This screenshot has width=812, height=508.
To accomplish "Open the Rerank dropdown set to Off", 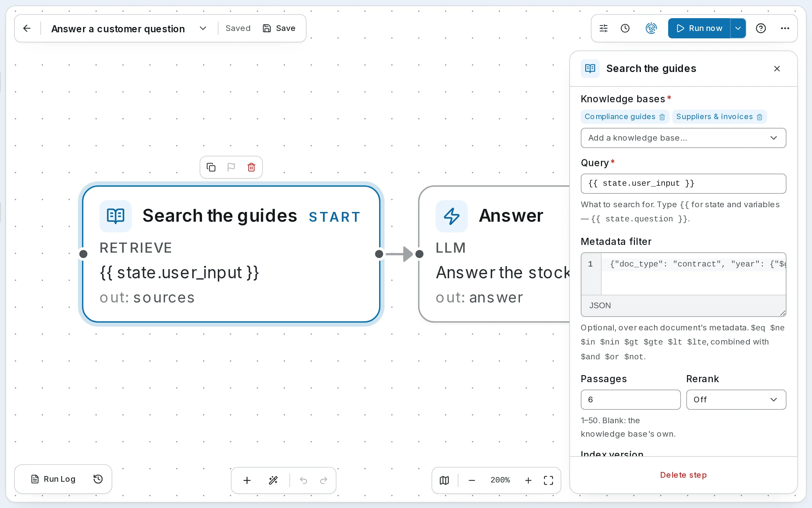I will click(736, 400).
